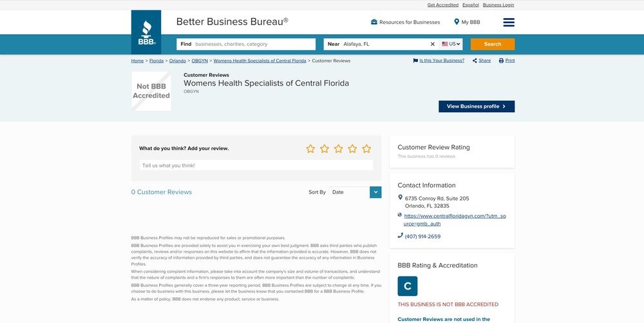Viewport: 644px width, 323px height.
Task: Click the Business Login link
Action: [498, 5]
